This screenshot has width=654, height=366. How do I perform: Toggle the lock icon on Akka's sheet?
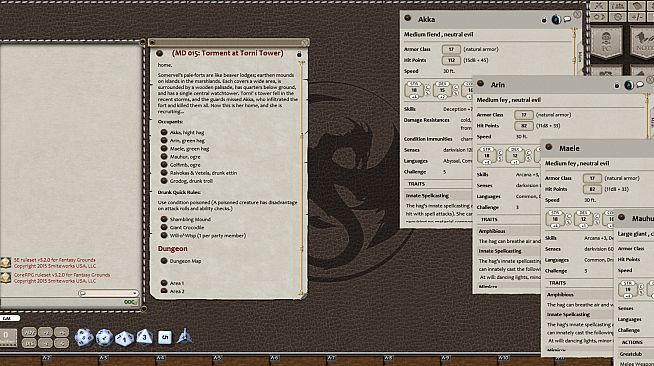click(x=544, y=20)
